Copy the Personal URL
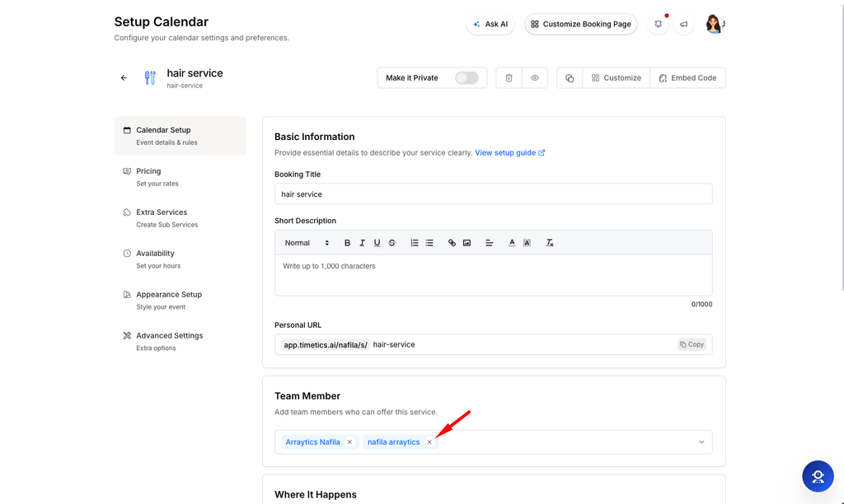 click(x=692, y=344)
